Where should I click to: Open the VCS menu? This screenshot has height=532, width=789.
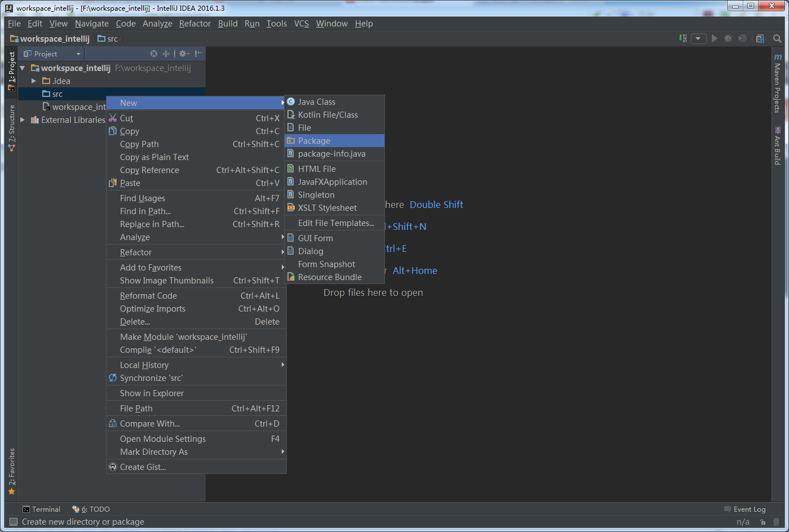point(302,24)
